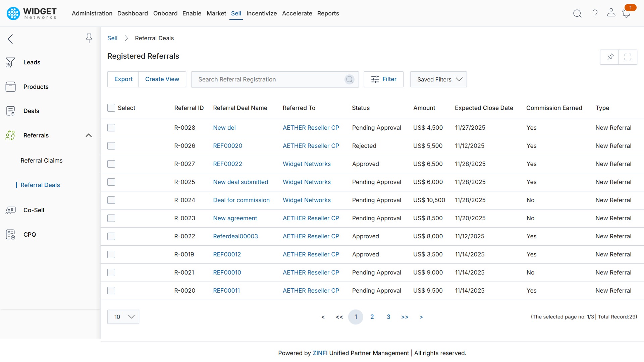This screenshot has height=362, width=644.
Task: Collapse the Referrals section in sidebar
Action: 89,135
